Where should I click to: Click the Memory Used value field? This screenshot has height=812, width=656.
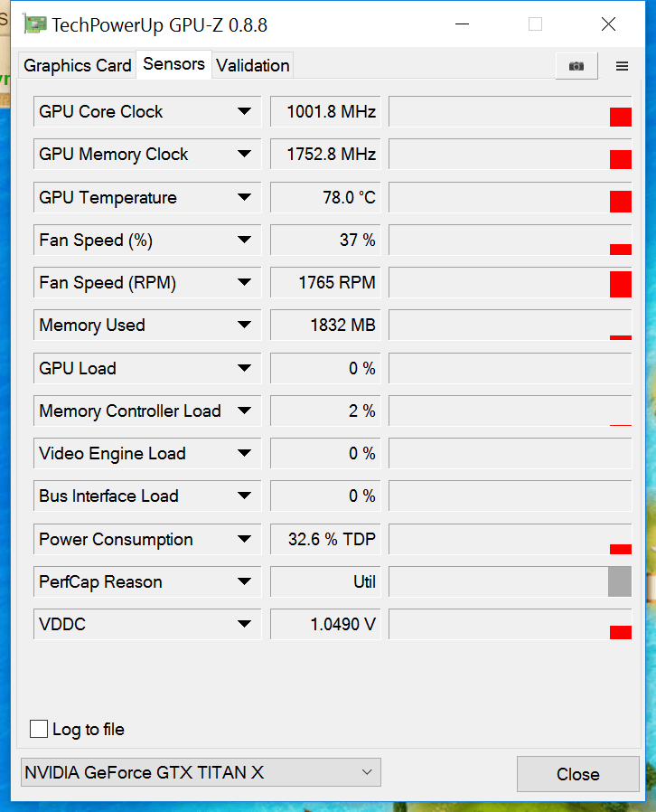325,326
